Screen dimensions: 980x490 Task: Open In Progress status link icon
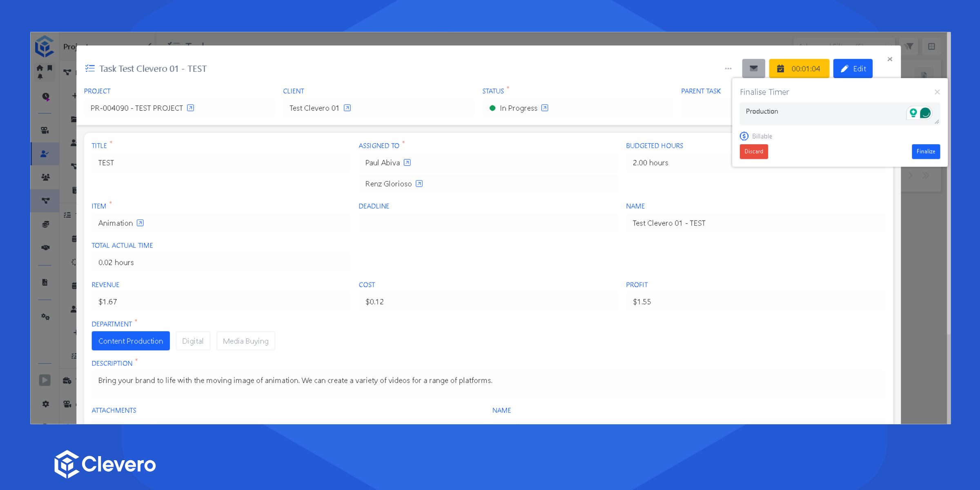coord(545,108)
